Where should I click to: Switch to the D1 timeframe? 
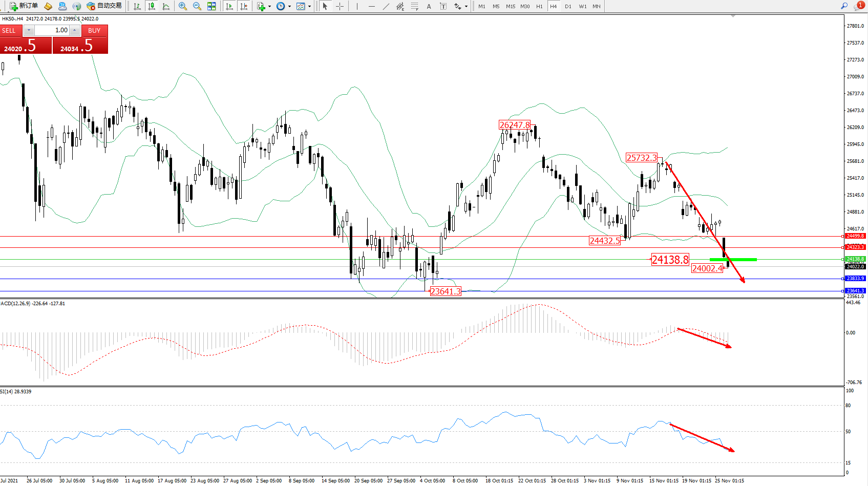point(568,6)
